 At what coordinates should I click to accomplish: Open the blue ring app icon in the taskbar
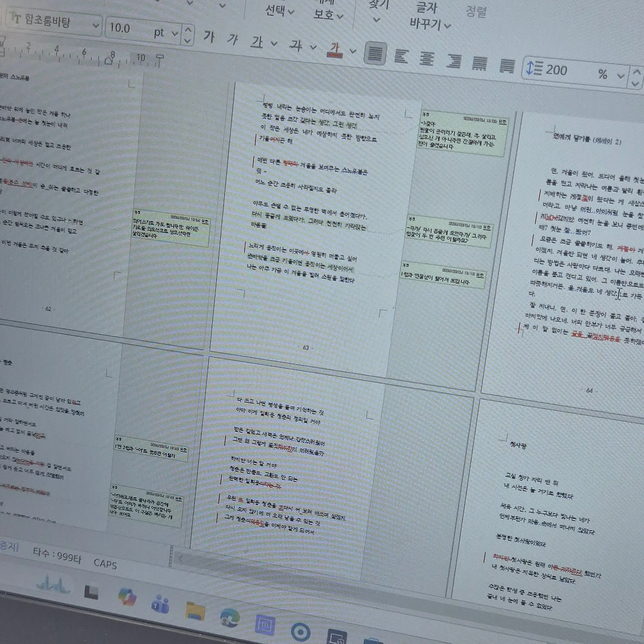pyautogui.click(x=300, y=631)
